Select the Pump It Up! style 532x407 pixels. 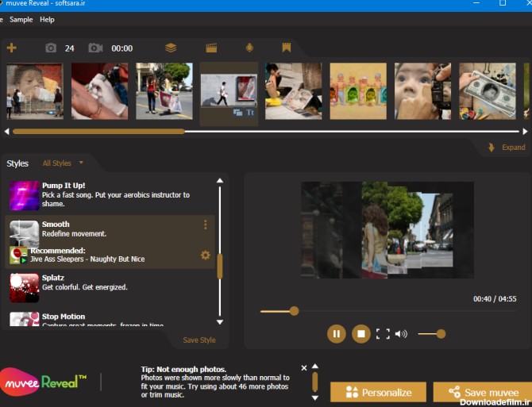(110, 195)
